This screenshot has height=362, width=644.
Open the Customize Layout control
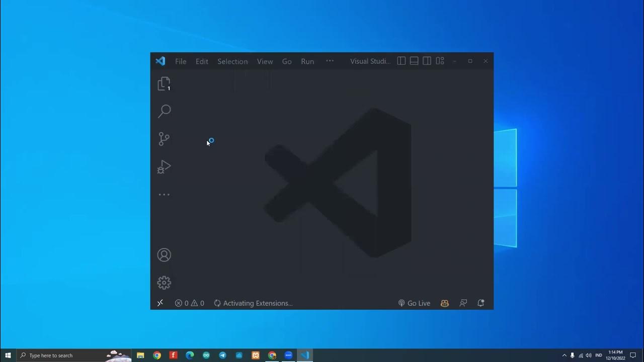(440, 61)
